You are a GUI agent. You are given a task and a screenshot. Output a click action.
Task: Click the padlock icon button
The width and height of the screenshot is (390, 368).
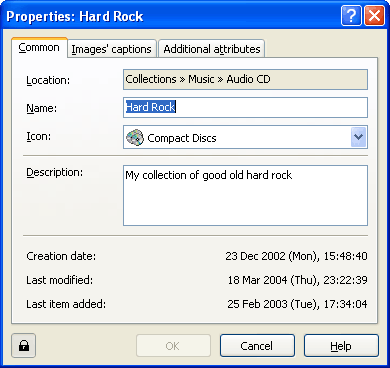tap(23, 346)
